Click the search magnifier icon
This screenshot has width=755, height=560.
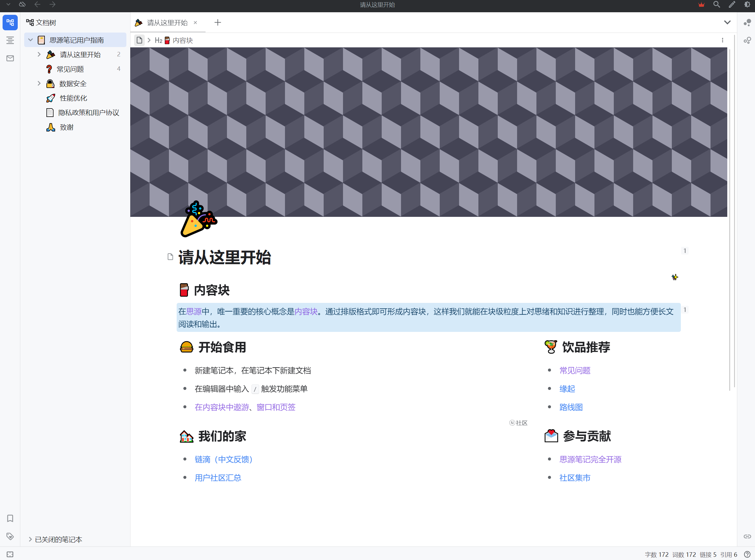point(717,5)
